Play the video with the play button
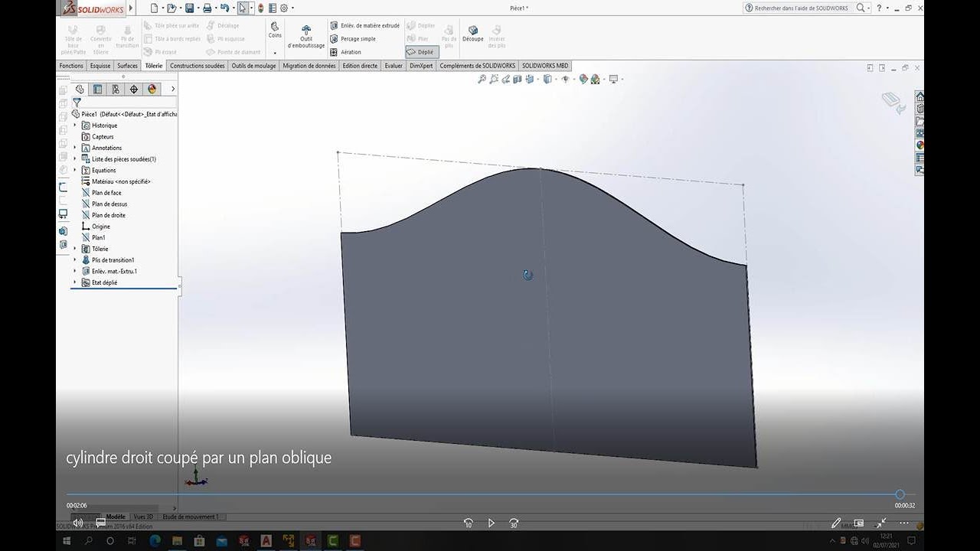 491,523
